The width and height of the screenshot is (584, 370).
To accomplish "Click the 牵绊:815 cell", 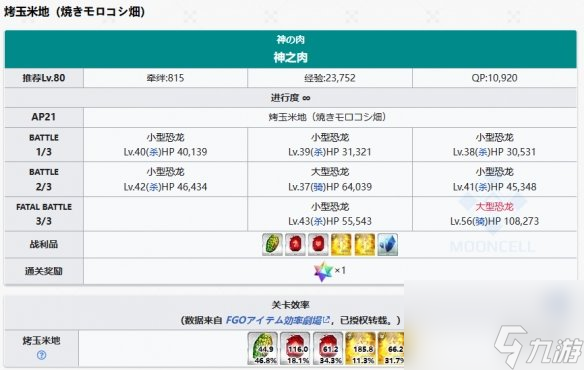I will coord(165,78).
